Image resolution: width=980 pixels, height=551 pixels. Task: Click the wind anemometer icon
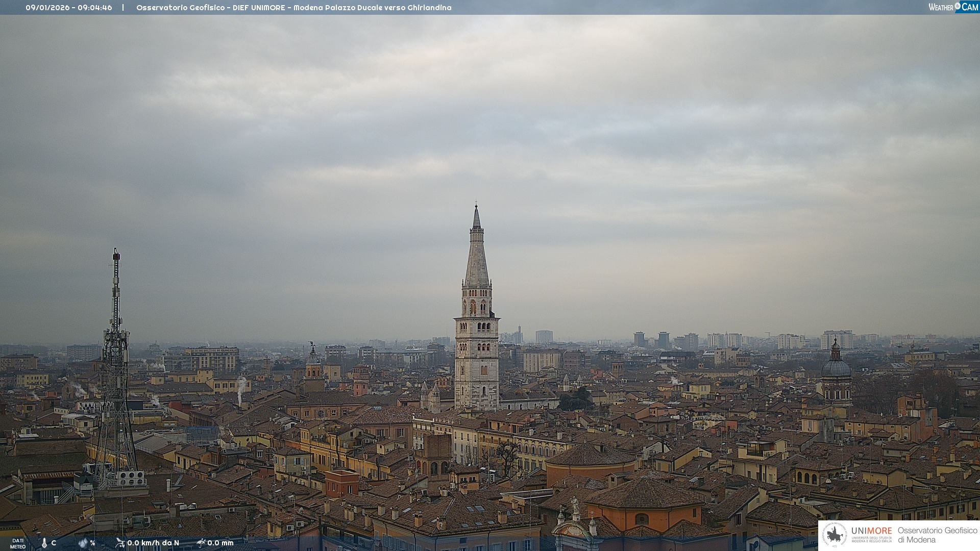pos(120,543)
